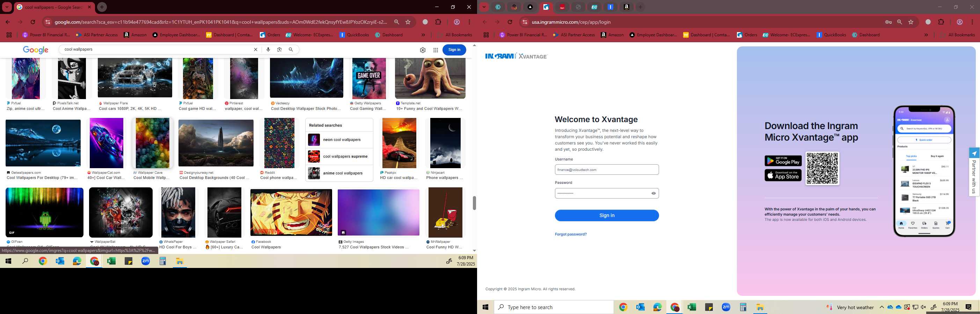
Task: Open the Forgot password? link
Action: tap(571, 234)
